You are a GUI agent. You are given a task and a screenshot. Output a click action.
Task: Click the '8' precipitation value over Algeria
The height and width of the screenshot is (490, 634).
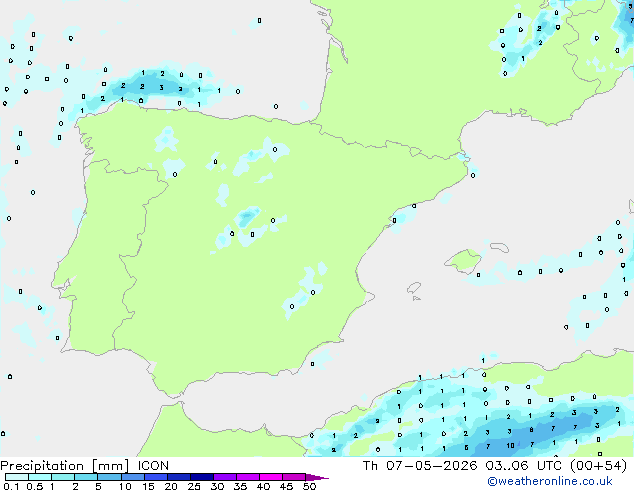531,430
